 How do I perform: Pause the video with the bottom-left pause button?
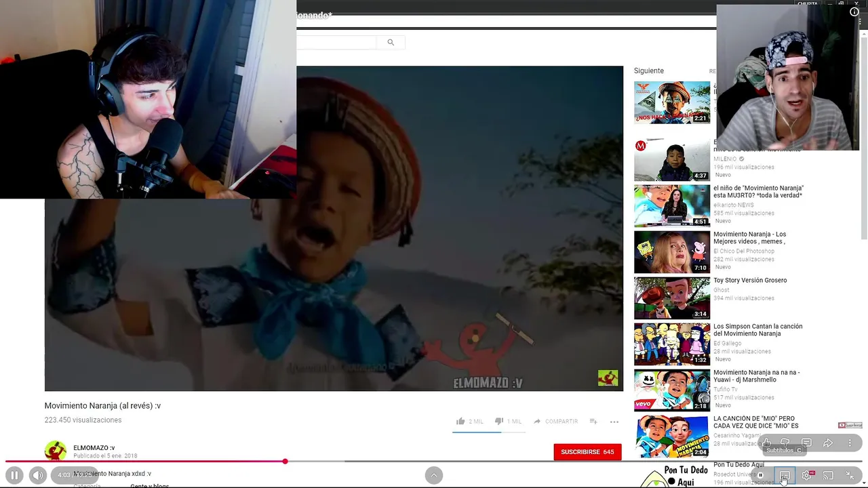click(14, 475)
